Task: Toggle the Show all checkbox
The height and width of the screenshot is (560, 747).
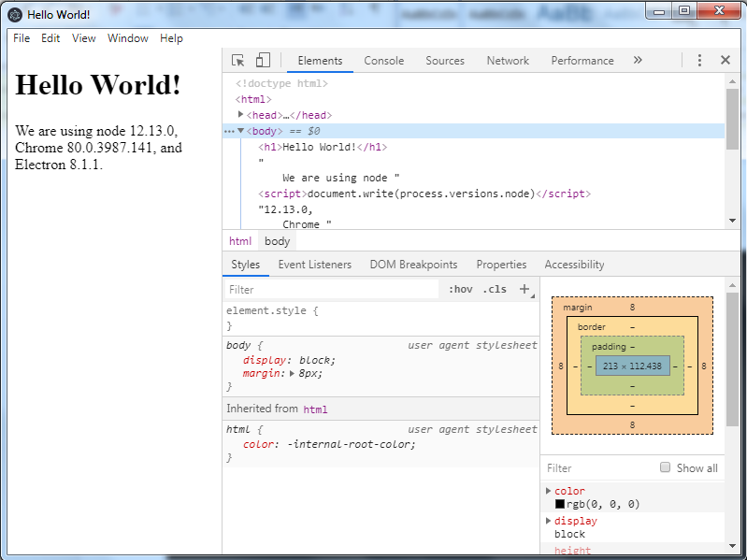Action: [665, 467]
